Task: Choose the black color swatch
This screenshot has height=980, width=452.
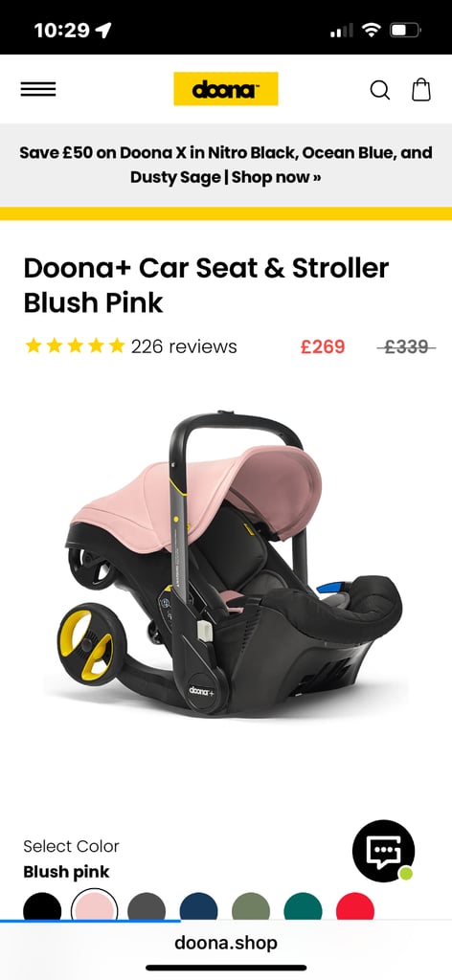Action: [x=42, y=906]
